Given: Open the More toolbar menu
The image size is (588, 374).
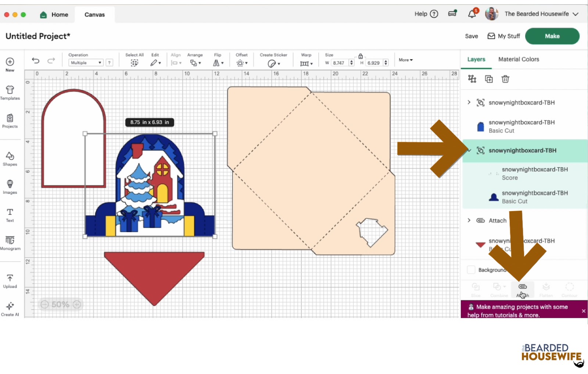Looking at the screenshot, I should click(406, 60).
